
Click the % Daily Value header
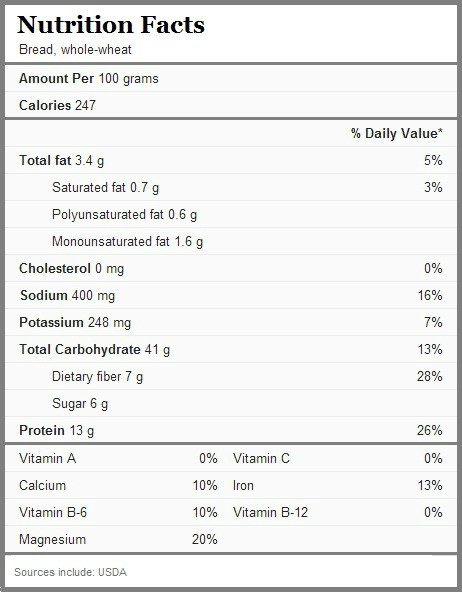[396, 133]
